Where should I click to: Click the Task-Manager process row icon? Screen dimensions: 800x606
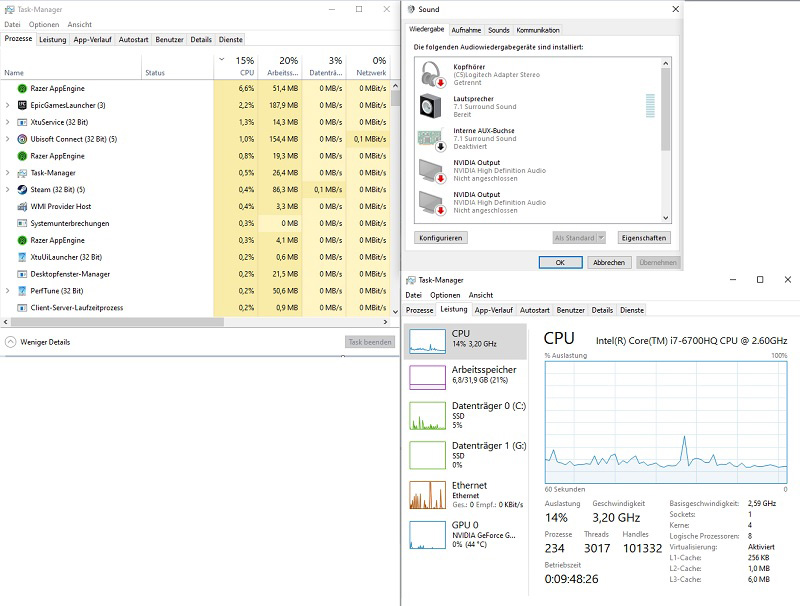pos(22,172)
